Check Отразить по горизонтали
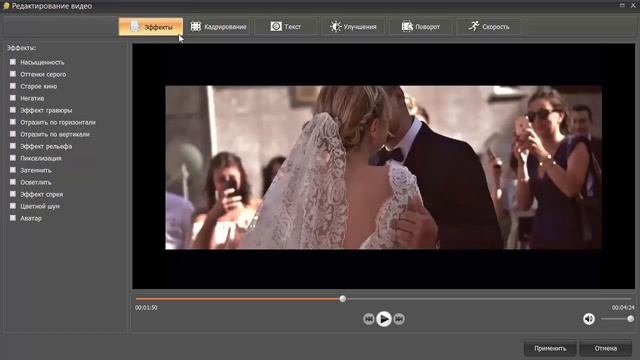 click(x=13, y=122)
